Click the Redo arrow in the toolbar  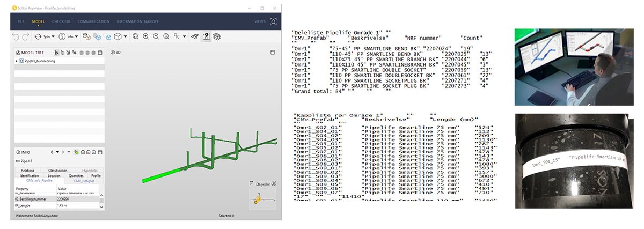tap(25, 36)
